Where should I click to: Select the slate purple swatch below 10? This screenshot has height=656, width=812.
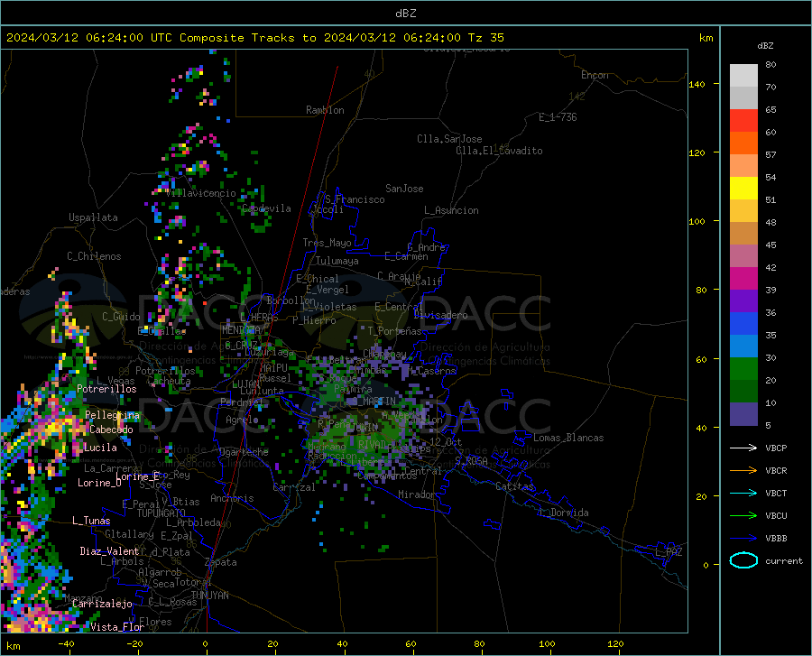point(743,414)
